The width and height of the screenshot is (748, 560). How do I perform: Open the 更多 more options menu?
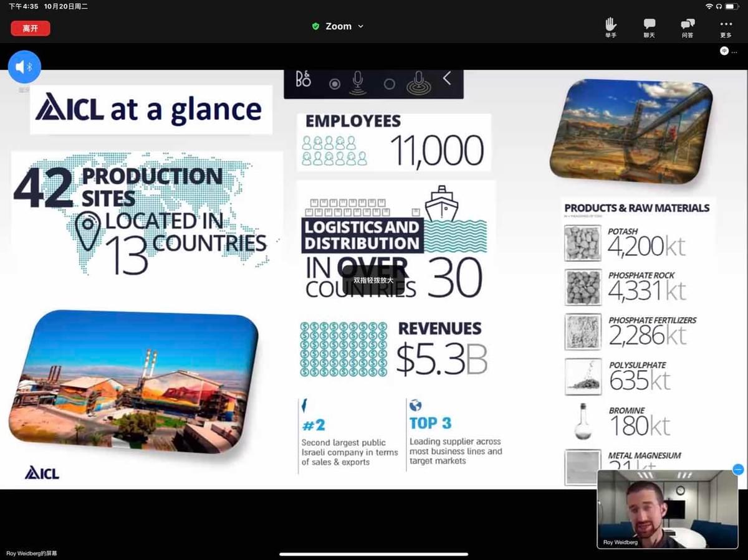(726, 28)
